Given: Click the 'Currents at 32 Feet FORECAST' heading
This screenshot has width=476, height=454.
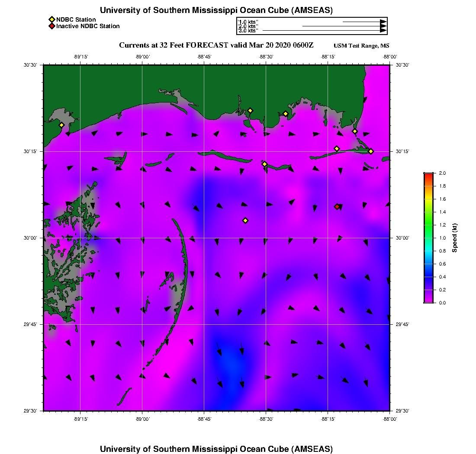Looking at the screenshot, I should pyautogui.click(x=216, y=45).
